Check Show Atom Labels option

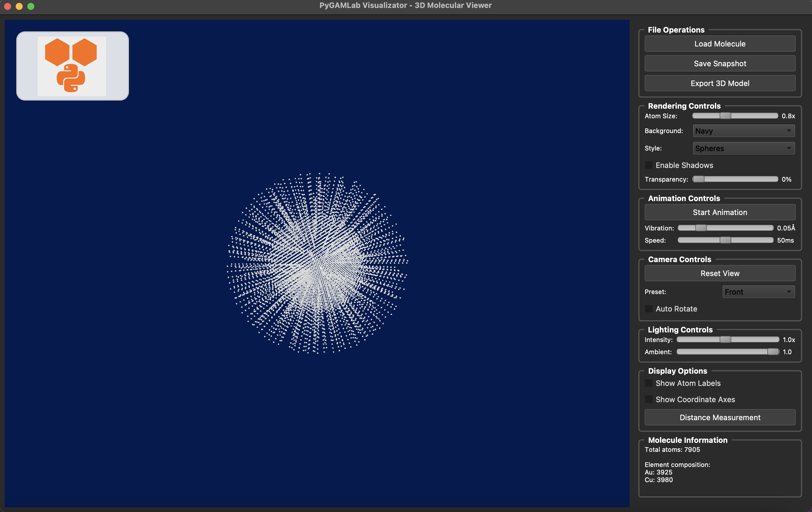pos(648,383)
